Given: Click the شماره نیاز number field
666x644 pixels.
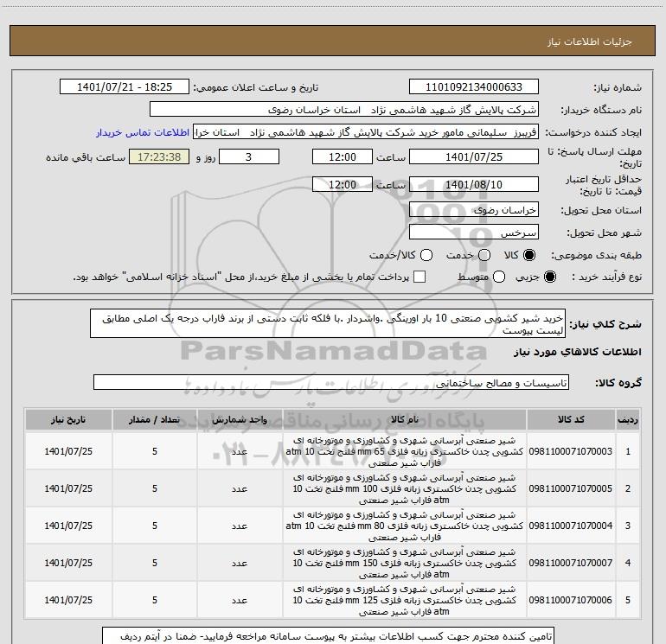Looking at the screenshot, I should tap(473, 87).
